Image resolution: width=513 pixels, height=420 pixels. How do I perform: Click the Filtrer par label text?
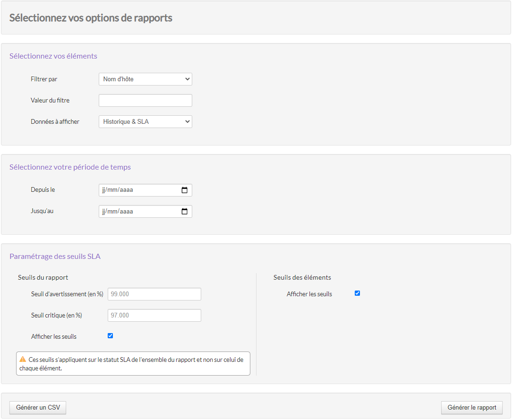(44, 79)
